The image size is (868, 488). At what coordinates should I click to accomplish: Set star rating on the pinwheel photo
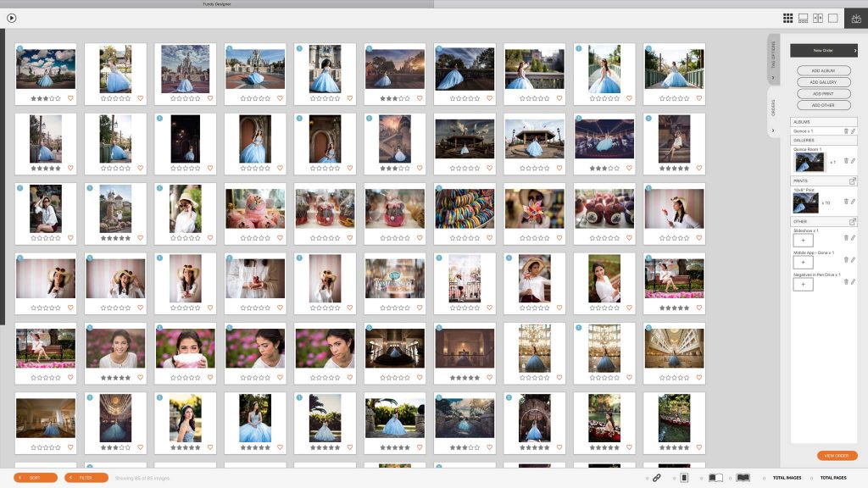tap(534, 238)
